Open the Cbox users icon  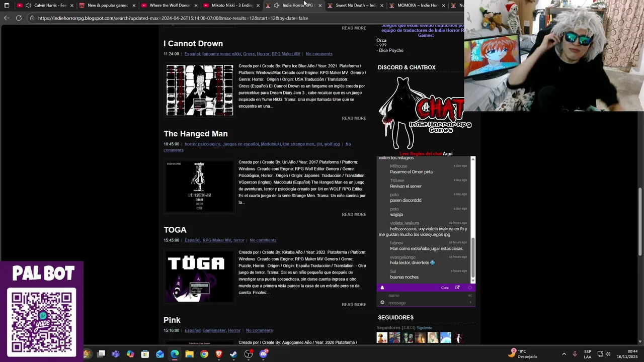pos(382,288)
